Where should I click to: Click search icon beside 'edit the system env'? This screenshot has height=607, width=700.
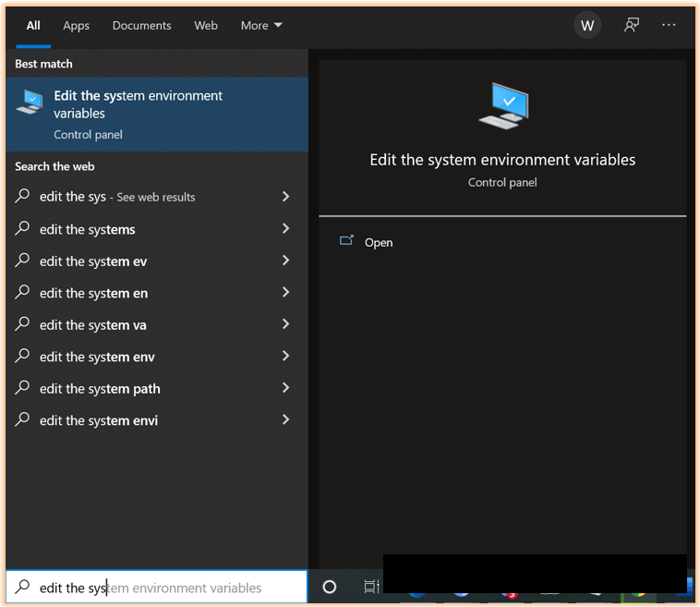tap(22, 356)
